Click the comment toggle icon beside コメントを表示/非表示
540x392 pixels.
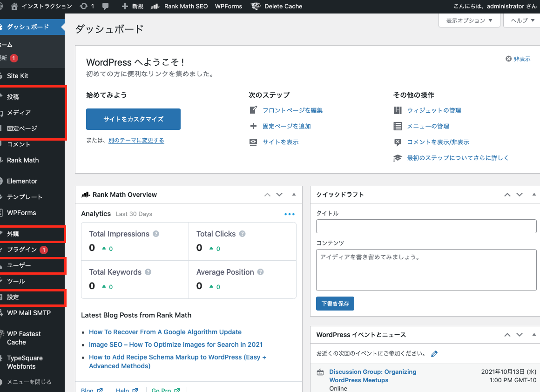tap(398, 142)
